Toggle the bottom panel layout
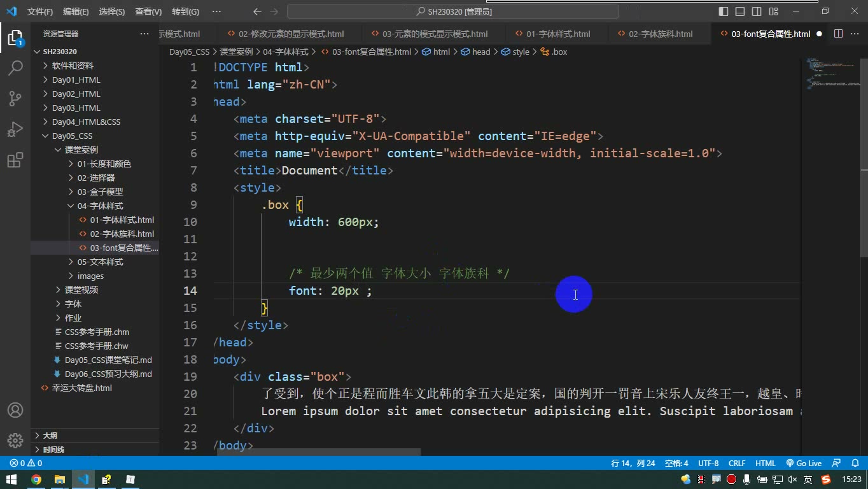The image size is (868, 489). 740,11
